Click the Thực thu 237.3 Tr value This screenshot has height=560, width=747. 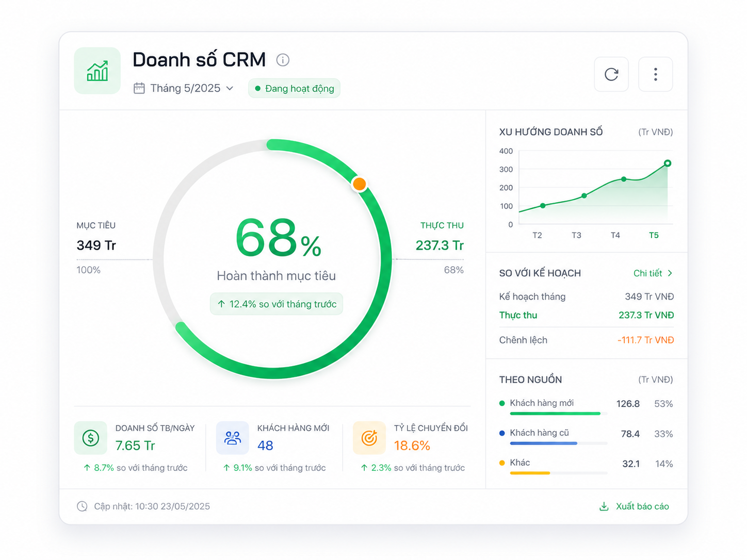pos(440,245)
